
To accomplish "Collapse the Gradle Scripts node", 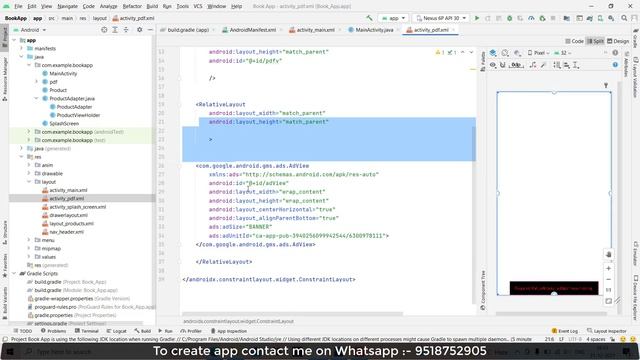I will click(14, 273).
